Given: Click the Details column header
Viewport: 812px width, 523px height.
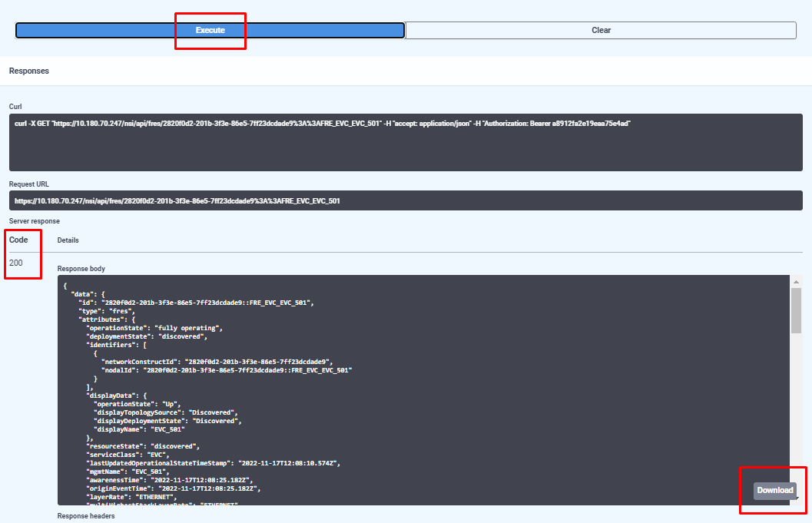Looking at the screenshot, I should point(68,240).
